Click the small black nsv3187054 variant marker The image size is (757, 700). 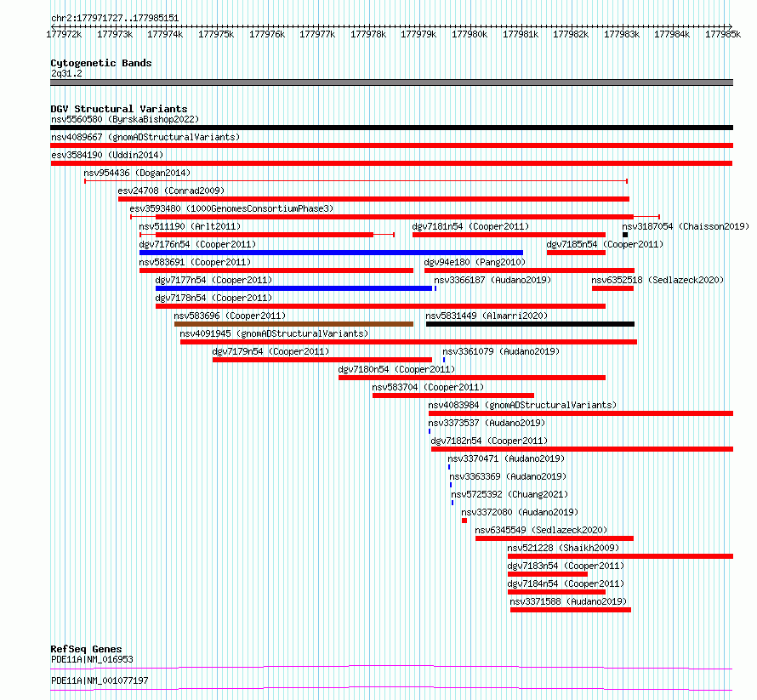[x=625, y=235]
